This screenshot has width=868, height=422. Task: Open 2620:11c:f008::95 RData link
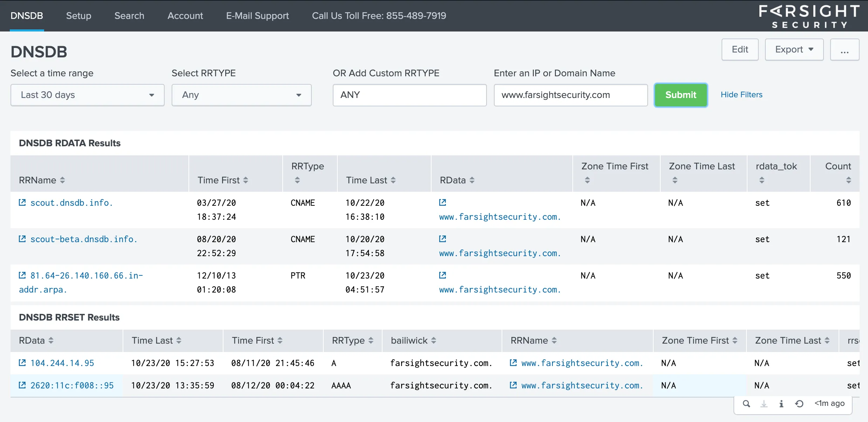click(72, 386)
